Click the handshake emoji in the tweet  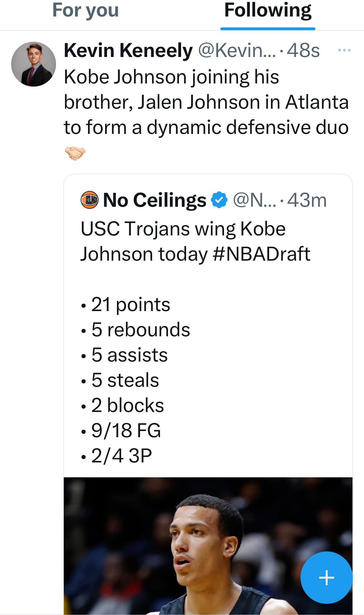(x=75, y=153)
